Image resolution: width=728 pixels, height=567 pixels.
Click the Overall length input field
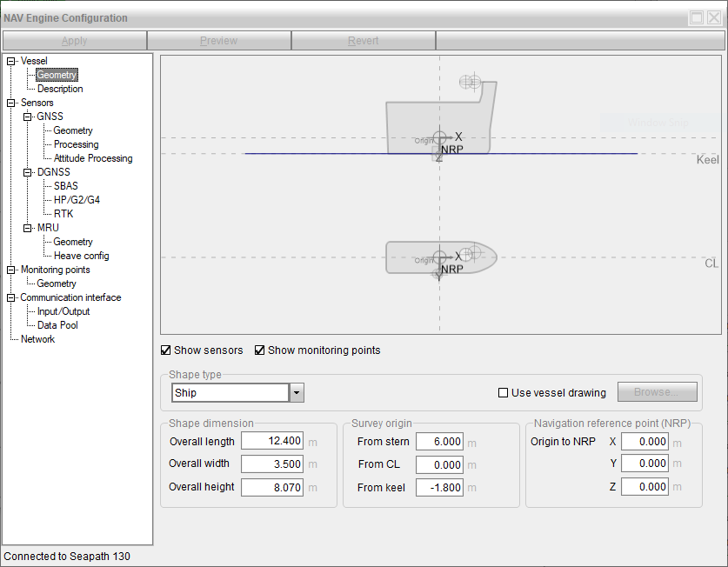pos(271,442)
